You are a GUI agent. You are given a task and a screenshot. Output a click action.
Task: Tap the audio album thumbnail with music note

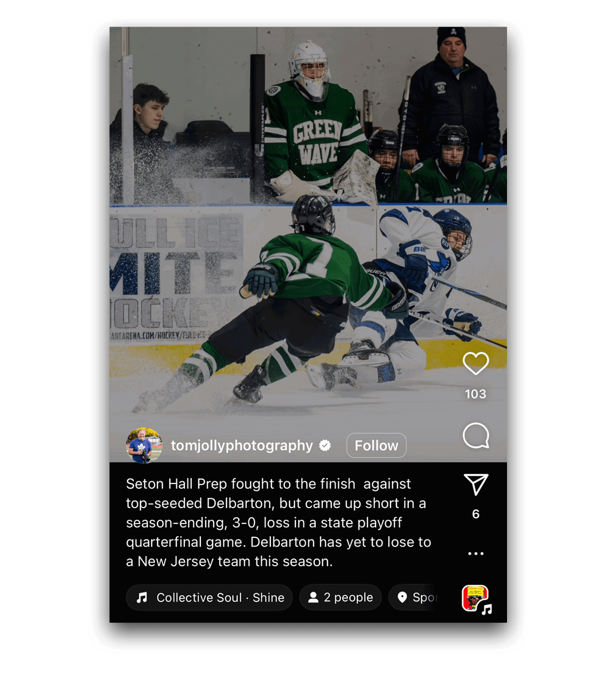(x=476, y=599)
